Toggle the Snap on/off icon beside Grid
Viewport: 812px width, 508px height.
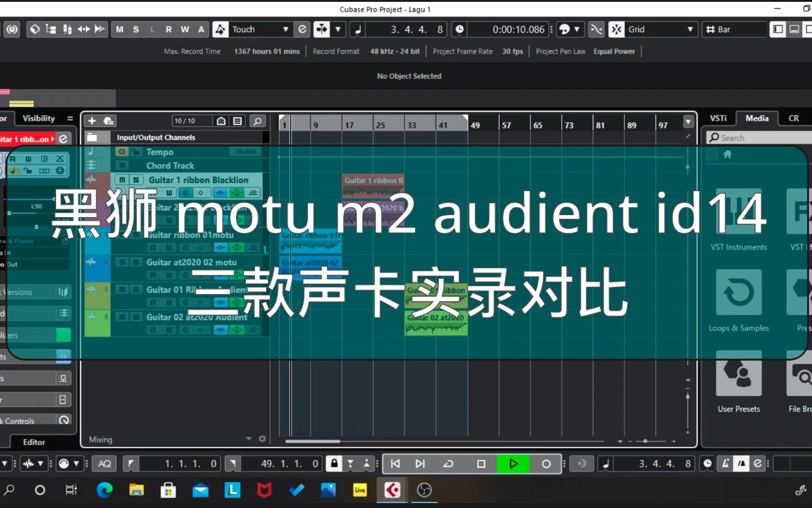616,29
